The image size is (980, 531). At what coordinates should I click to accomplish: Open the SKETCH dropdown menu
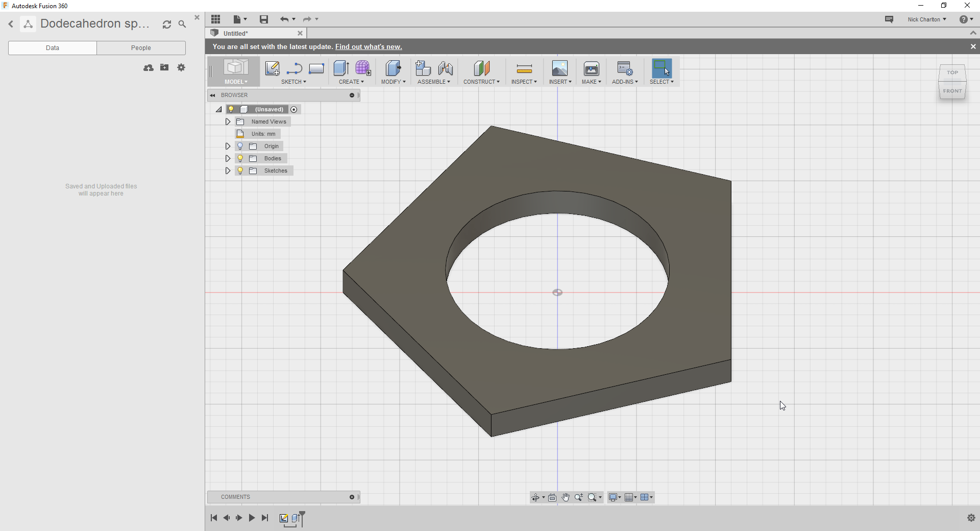[293, 82]
